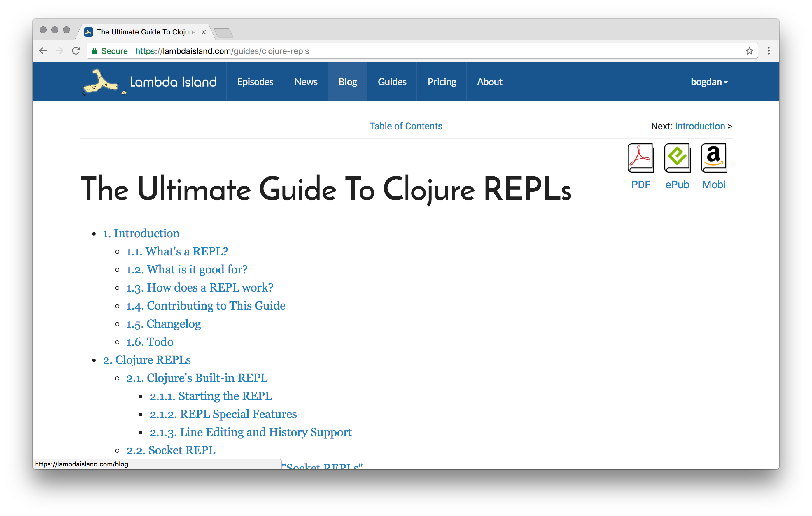
Task: Bookmark page with star icon
Action: click(x=749, y=51)
